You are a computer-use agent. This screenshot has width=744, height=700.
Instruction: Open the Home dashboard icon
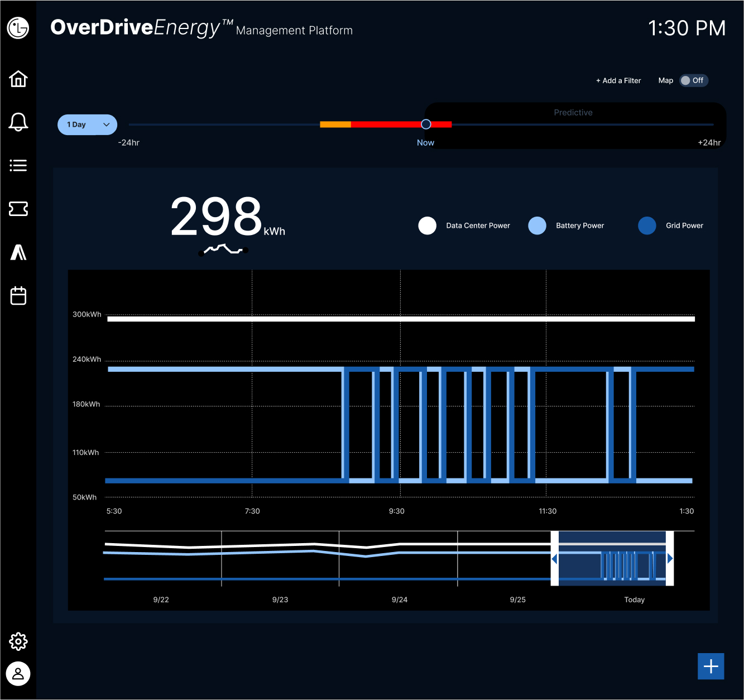click(x=18, y=79)
